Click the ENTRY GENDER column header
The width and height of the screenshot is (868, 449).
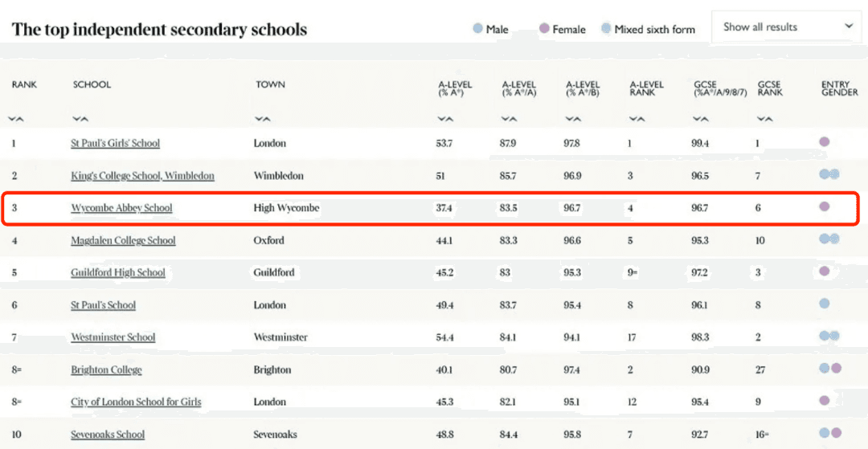tap(840, 88)
